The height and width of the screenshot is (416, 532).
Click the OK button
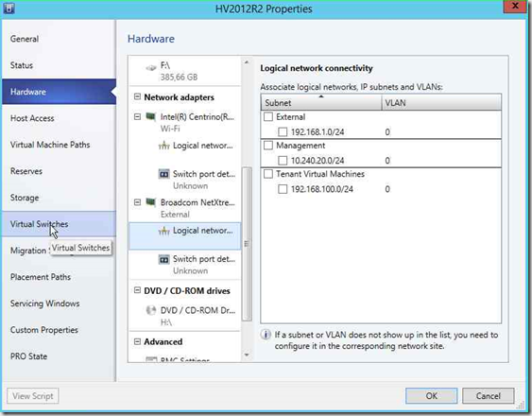[x=431, y=396]
